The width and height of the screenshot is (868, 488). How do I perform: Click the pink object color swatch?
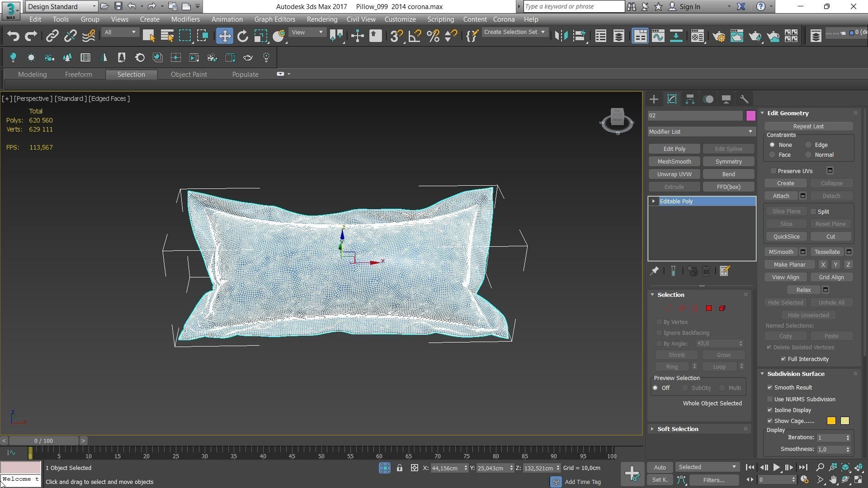point(750,116)
